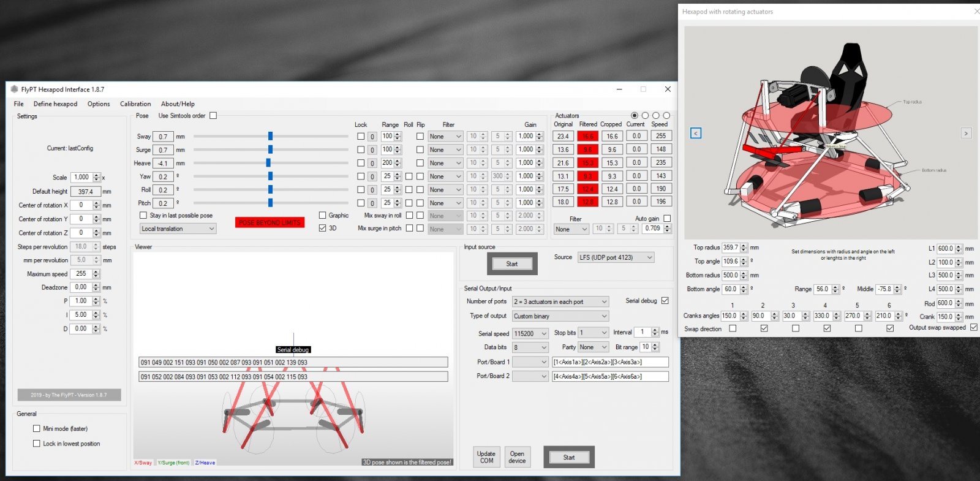The height and width of the screenshot is (481, 980).
Task: Expand the Source LFS (UDP port 4123) dropdown
Action: (616, 257)
